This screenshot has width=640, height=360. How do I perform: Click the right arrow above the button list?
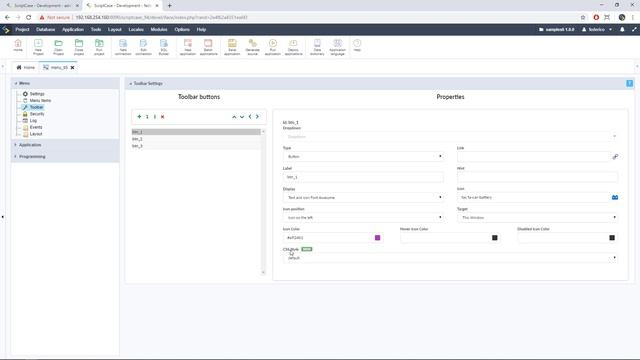click(x=257, y=117)
